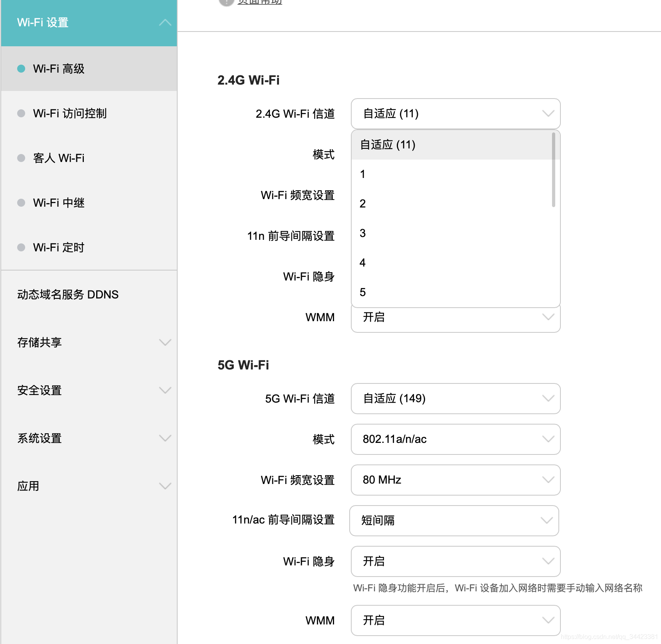
Task: Open Wi-Fi 访问控制 page
Action: click(x=89, y=113)
